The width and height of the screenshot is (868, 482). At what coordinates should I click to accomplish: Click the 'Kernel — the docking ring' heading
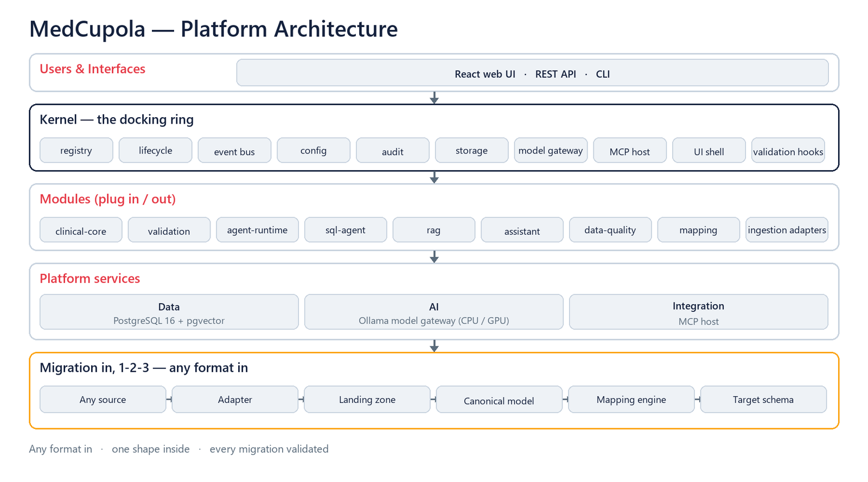(x=117, y=120)
